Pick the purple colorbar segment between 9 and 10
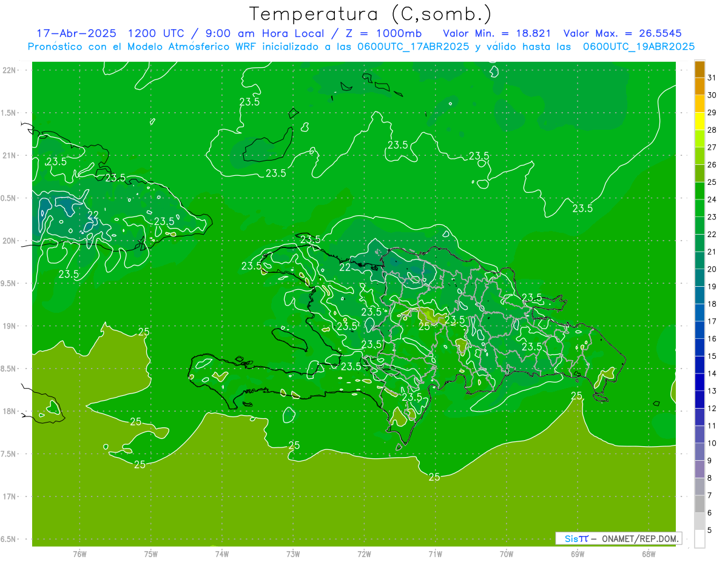Image resolution: width=728 pixels, height=562 pixels. (x=699, y=452)
